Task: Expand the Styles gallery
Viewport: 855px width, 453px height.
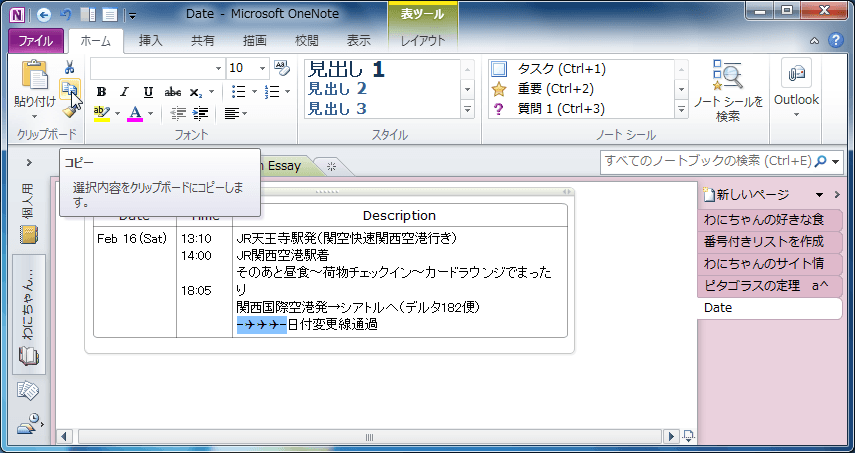Action: pyautogui.click(x=468, y=110)
